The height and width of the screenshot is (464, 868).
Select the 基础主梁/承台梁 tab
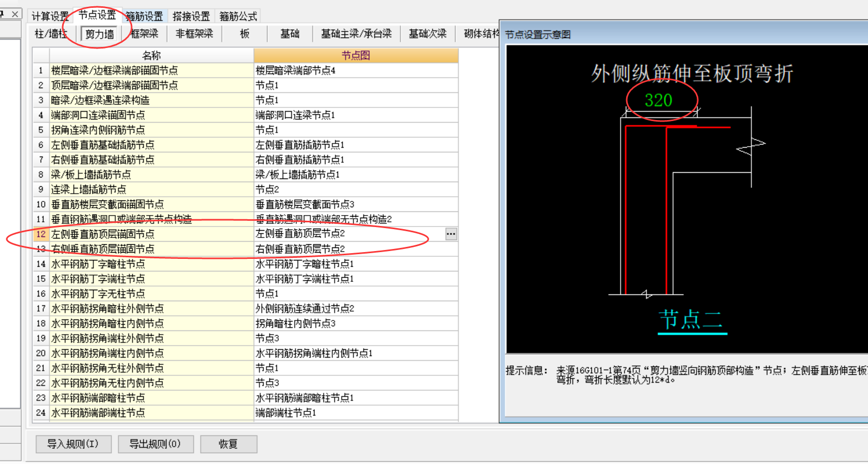[x=356, y=34]
